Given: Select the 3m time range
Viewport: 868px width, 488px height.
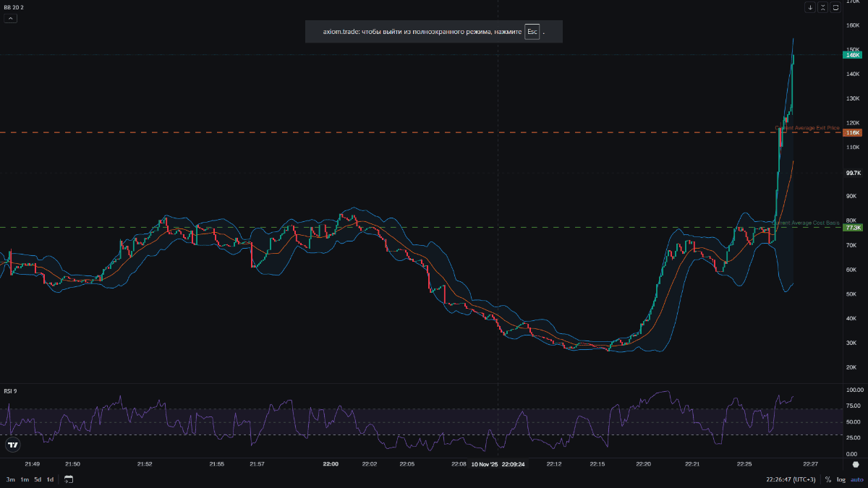Looking at the screenshot, I should (x=11, y=479).
